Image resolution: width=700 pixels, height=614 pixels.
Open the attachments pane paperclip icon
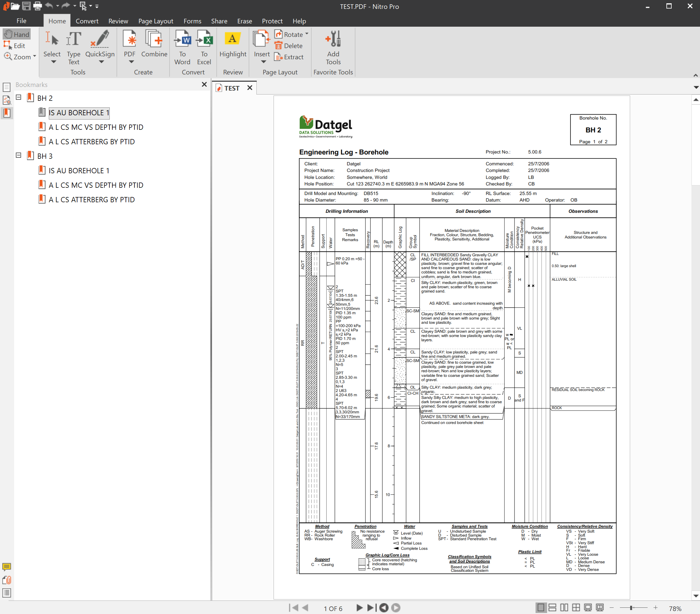pyautogui.click(x=7, y=580)
